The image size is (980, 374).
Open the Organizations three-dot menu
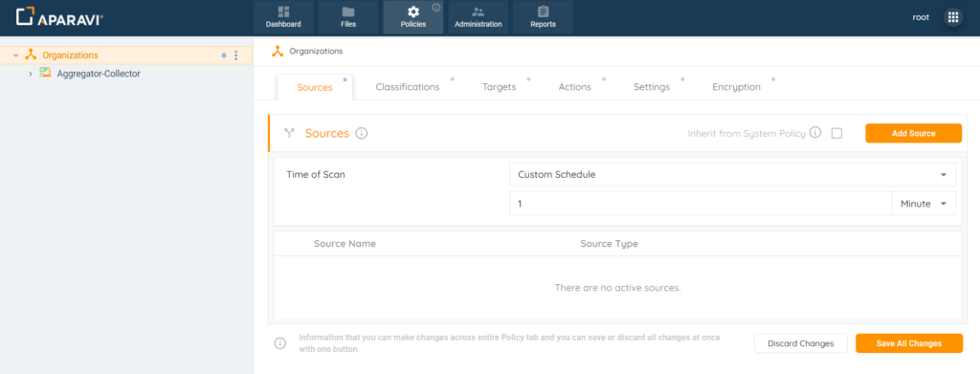pyautogui.click(x=235, y=55)
